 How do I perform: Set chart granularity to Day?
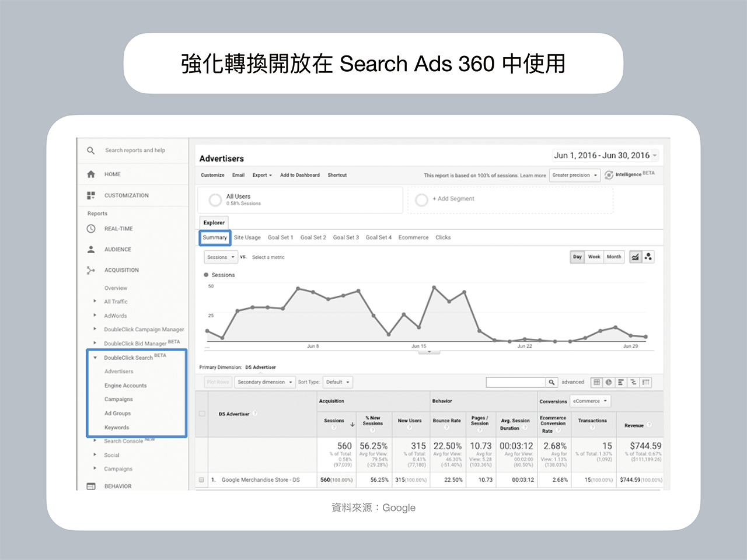[x=577, y=257]
